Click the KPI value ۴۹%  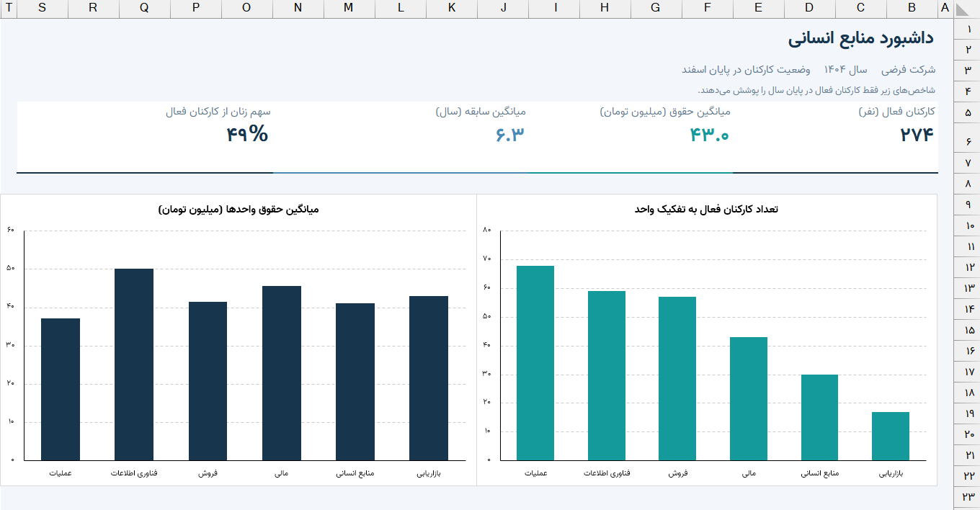(247, 134)
